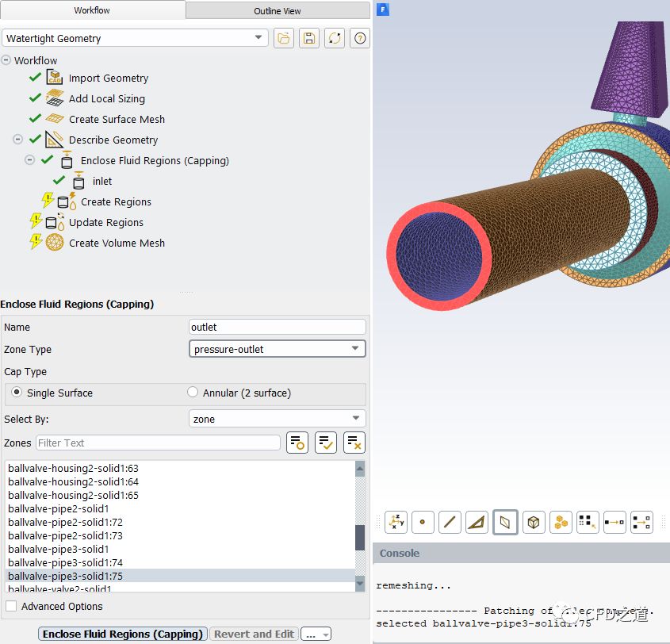Open the Watertight Geometry workflow dropdown
The width and height of the screenshot is (670, 644).
pyautogui.click(x=136, y=38)
